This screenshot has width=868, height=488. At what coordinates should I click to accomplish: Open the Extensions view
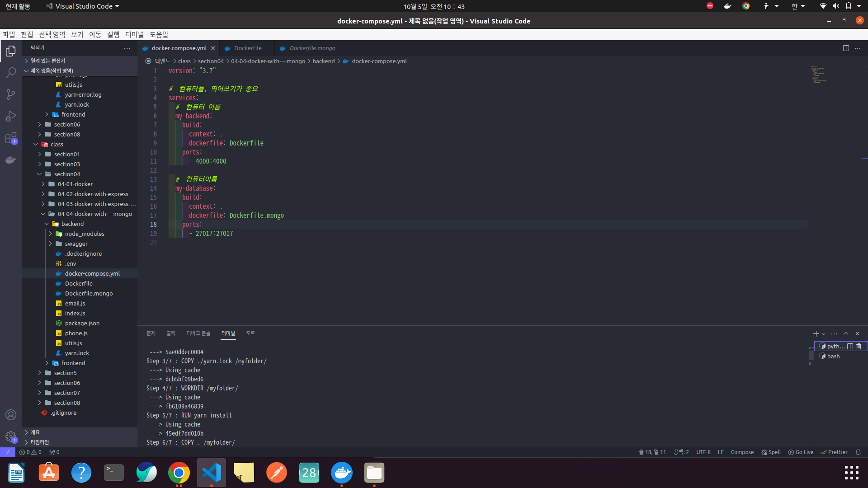[x=11, y=138]
